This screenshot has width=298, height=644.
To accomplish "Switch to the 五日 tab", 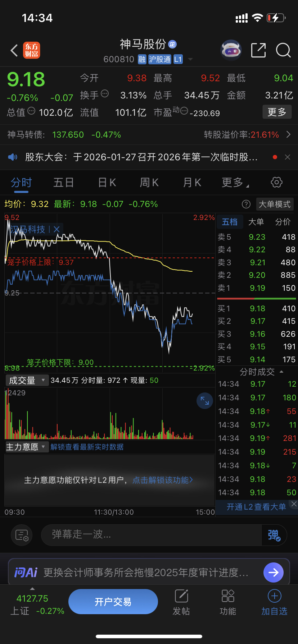I will [64, 183].
